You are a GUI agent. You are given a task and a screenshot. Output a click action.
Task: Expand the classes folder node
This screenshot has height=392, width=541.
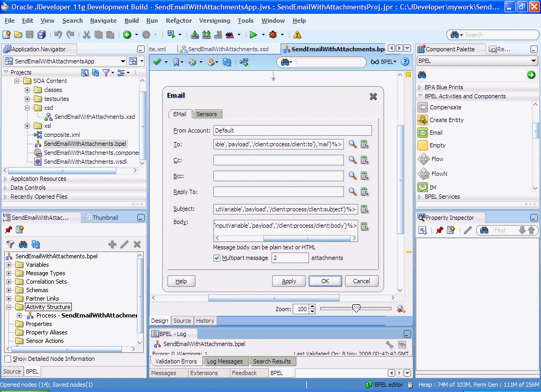point(27,90)
